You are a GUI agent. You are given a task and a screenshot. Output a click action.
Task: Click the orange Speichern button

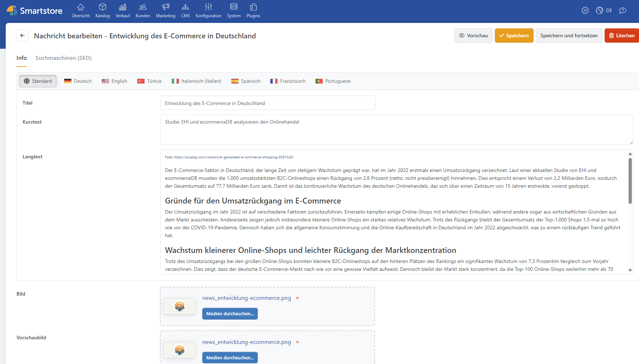pos(514,35)
